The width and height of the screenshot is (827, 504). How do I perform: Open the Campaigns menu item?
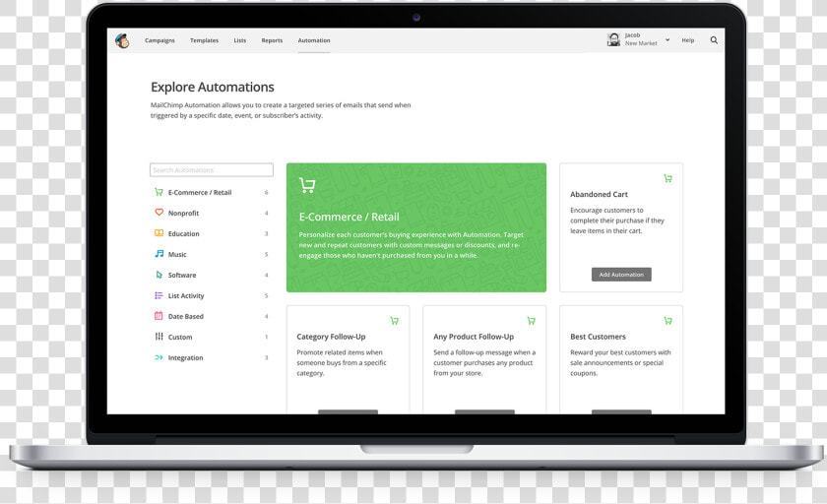pos(159,40)
